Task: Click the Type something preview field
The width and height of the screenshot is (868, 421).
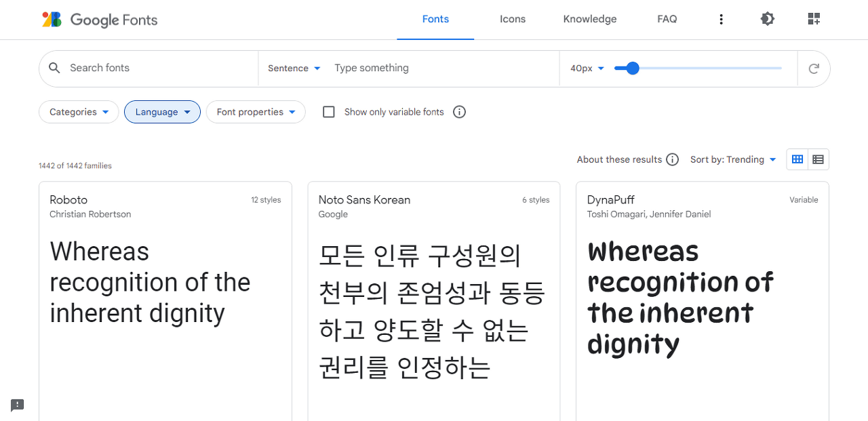Action: [407, 68]
